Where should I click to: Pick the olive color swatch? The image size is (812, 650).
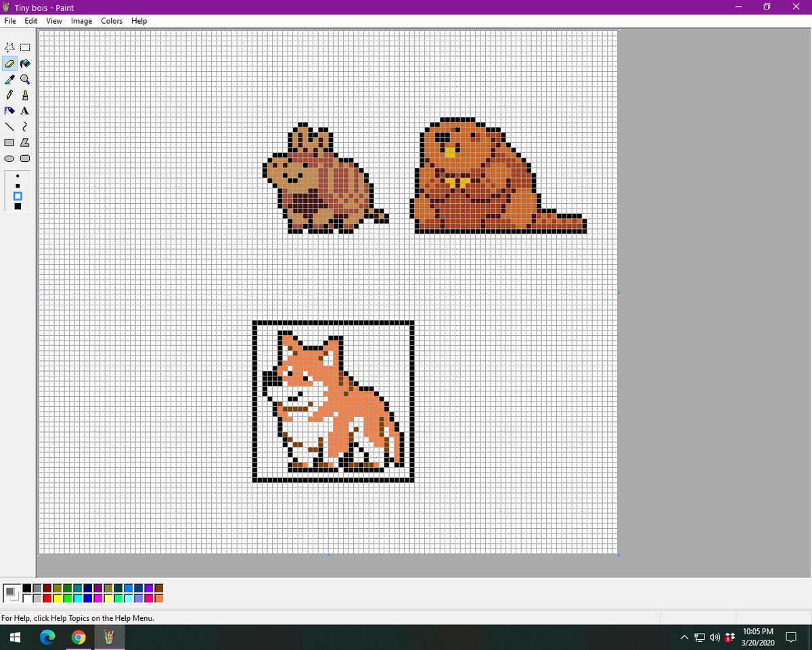58,588
